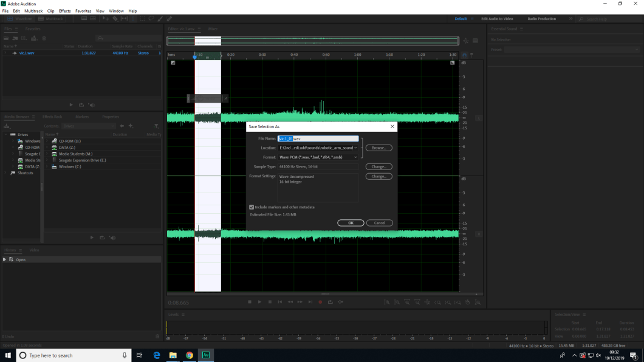Collapse Drives tree node
The width and height of the screenshot is (644, 362).
5,135
